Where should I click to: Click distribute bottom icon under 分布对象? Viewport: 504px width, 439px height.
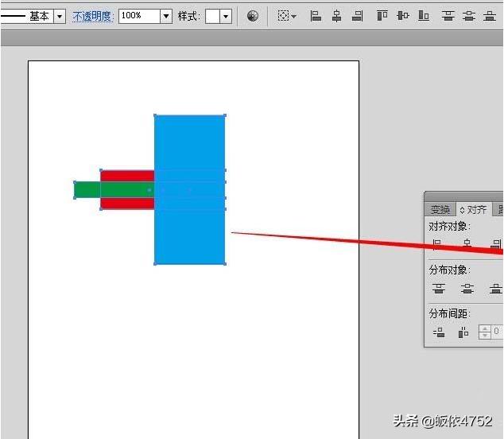pyautogui.click(x=495, y=288)
